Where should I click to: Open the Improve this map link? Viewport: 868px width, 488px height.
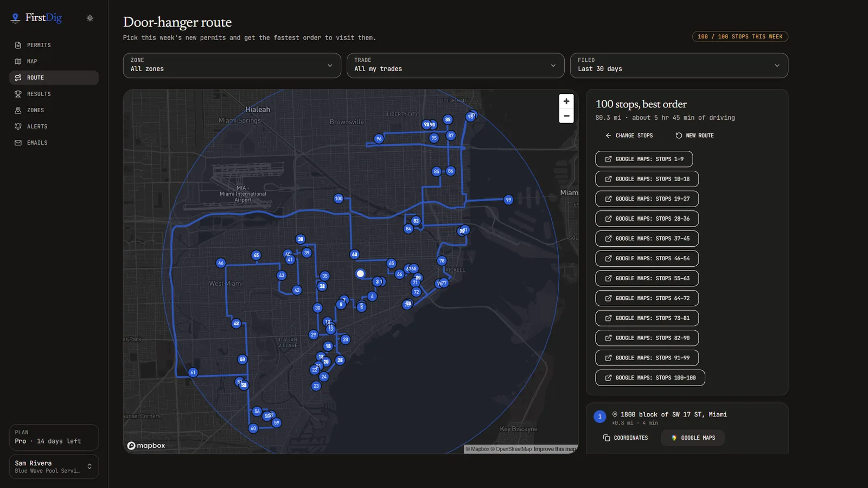(x=554, y=449)
